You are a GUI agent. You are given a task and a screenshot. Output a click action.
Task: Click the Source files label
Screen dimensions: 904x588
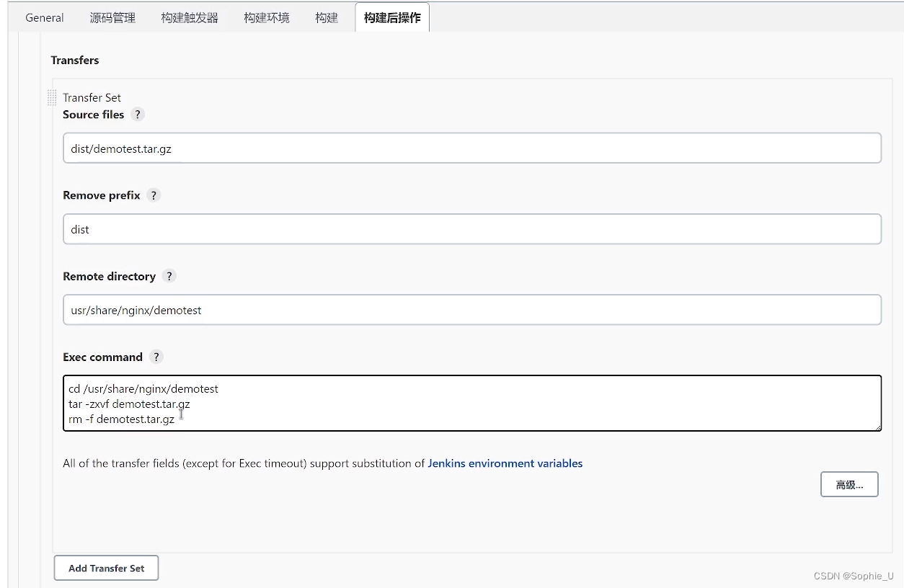[93, 115]
